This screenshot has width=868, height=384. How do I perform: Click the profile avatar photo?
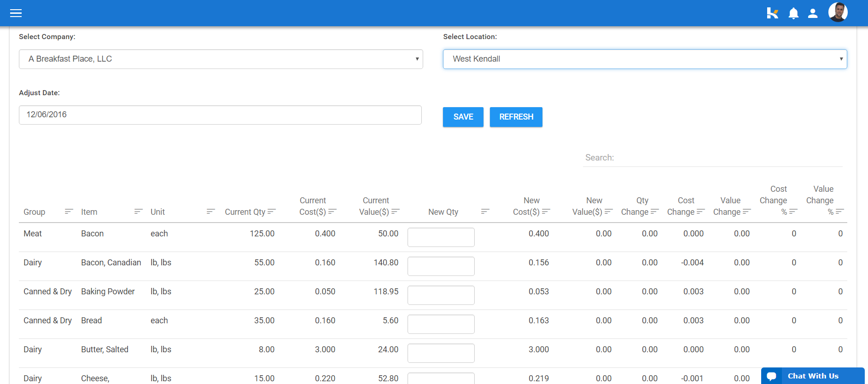(x=838, y=12)
